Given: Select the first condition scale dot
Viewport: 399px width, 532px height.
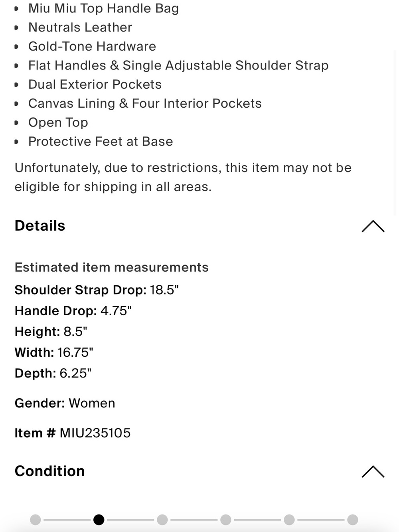Looking at the screenshot, I should [36, 520].
